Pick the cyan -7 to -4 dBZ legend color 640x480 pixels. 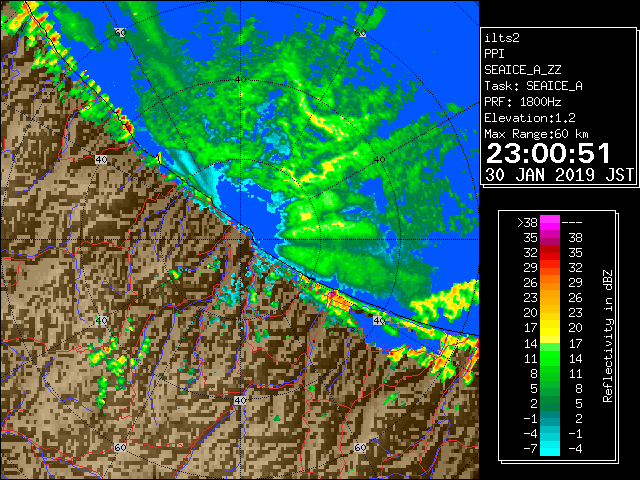550,448
